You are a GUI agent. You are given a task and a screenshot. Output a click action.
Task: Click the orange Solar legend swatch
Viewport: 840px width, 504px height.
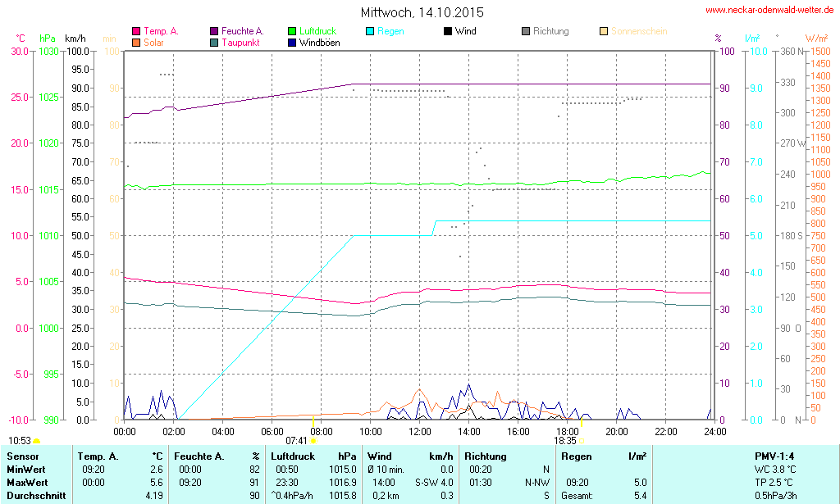click(x=135, y=42)
